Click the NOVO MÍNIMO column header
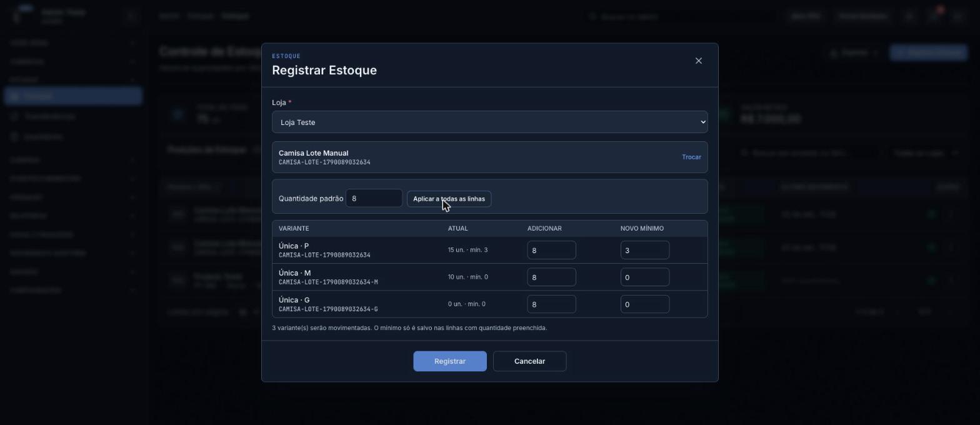Image resolution: width=980 pixels, height=425 pixels. click(x=642, y=229)
